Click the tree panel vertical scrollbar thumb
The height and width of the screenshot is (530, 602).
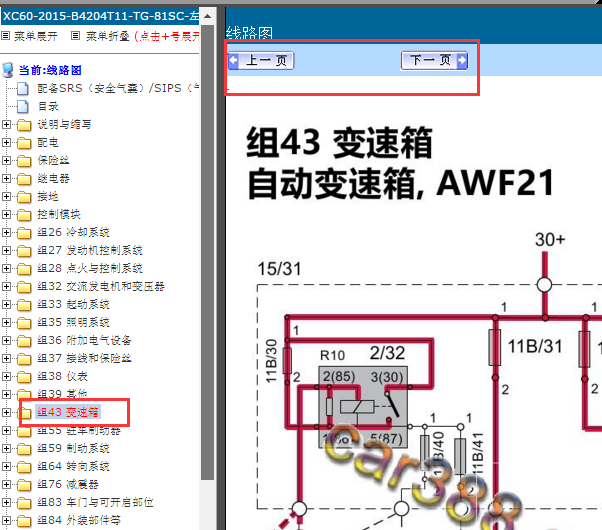pyautogui.click(x=207, y=253)
